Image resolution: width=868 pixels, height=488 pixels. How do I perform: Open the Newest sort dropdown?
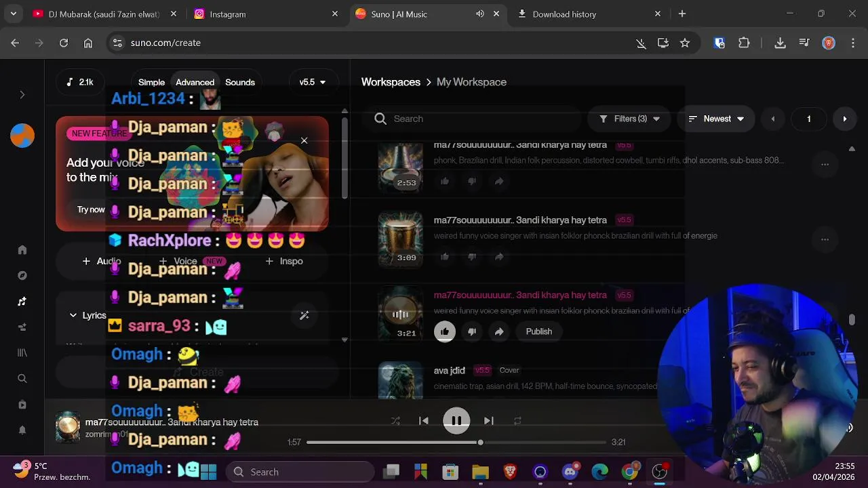[716, 119]
